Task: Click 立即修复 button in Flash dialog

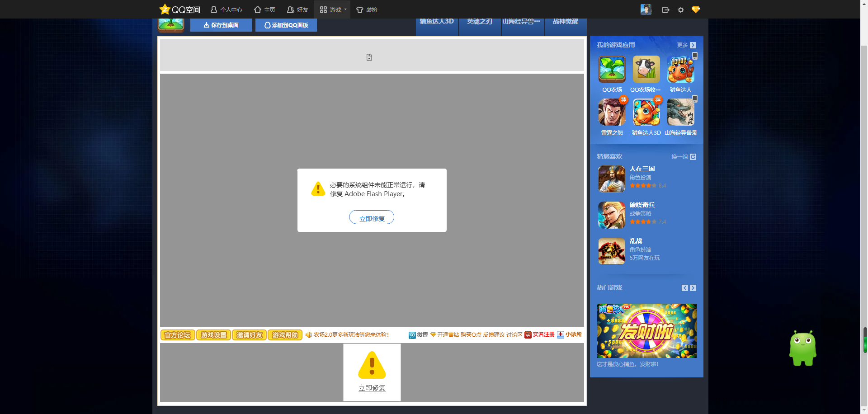Action: click(x=372, y=217)
